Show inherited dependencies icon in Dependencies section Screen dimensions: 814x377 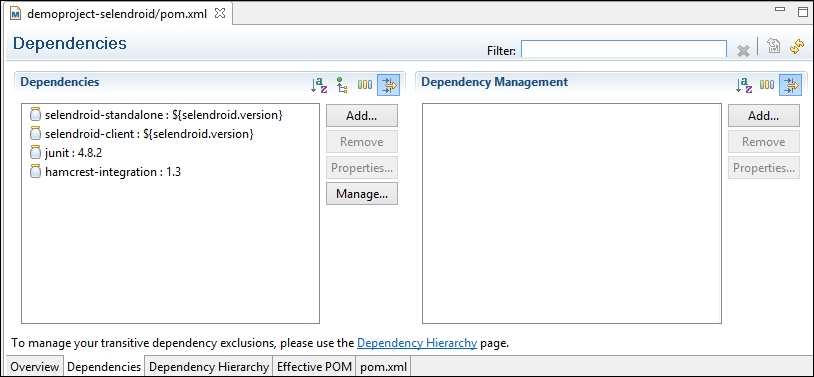[x=342, y=85]
